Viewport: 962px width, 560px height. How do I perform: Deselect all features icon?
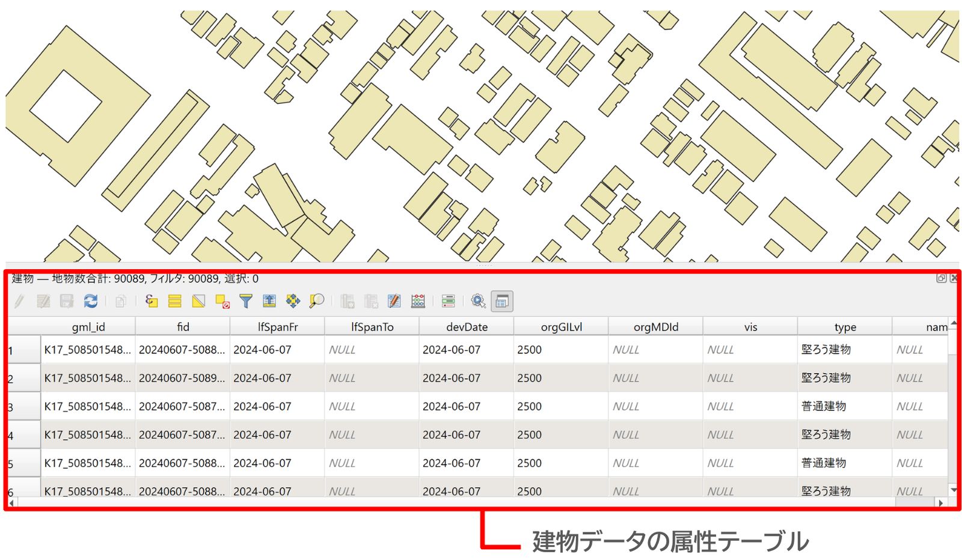[222, 301]
